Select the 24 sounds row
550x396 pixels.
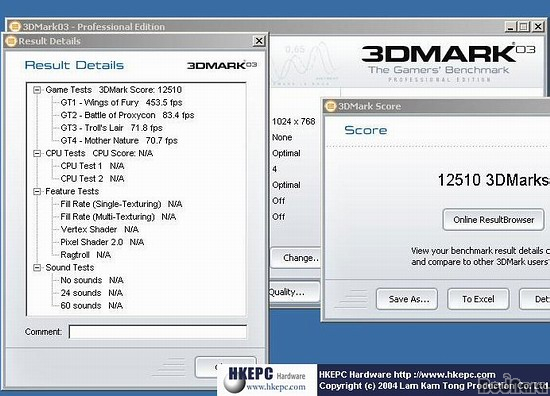[92, 293]
